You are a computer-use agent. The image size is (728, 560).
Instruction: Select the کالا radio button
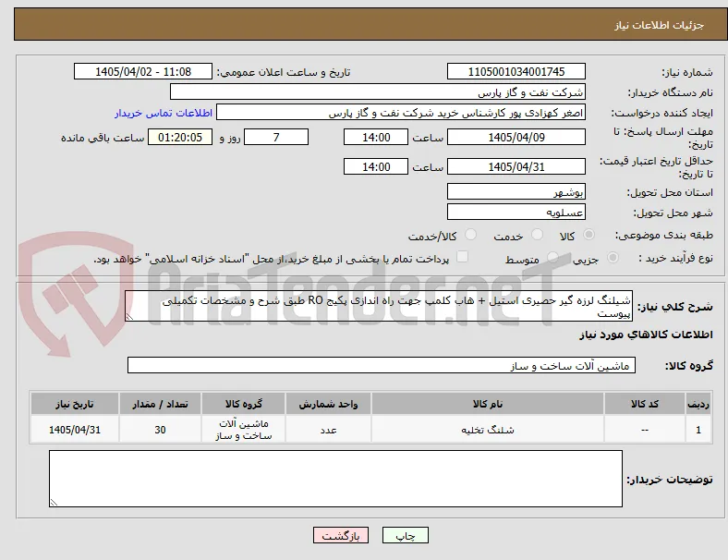pos(588,235)
